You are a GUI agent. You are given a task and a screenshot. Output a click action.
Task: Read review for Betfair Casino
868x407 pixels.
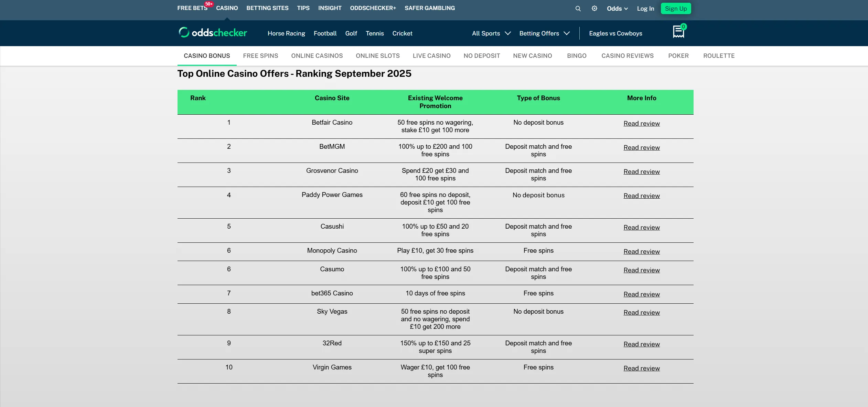pos(642,124)
